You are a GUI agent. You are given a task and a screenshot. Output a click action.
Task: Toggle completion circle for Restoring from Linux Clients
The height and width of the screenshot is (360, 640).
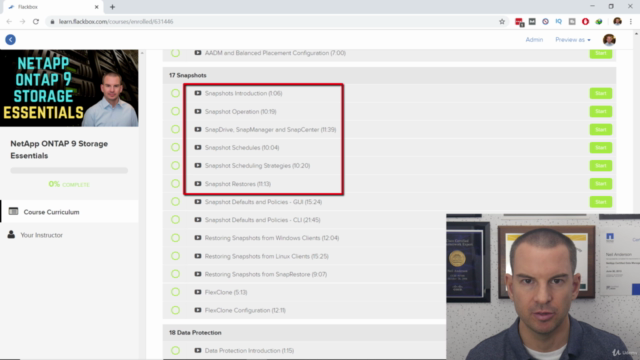[176, 256]
